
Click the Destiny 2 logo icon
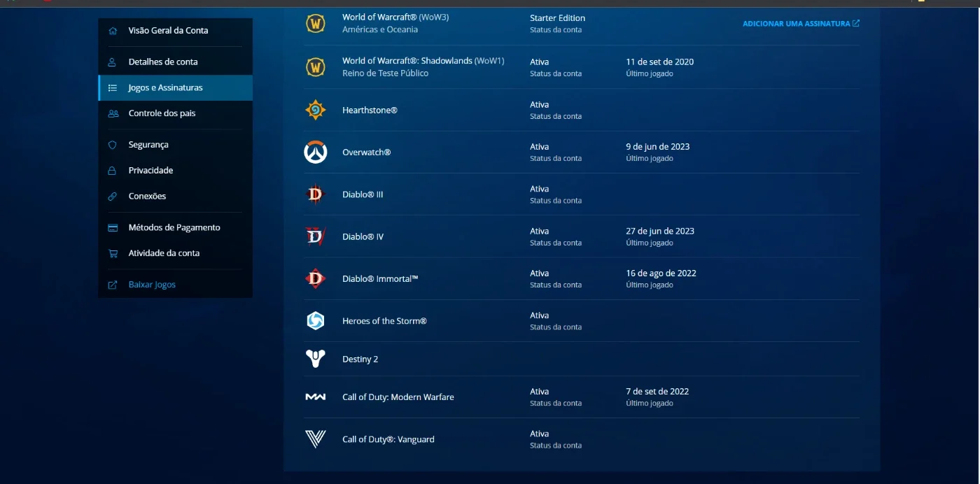[316, 359]
